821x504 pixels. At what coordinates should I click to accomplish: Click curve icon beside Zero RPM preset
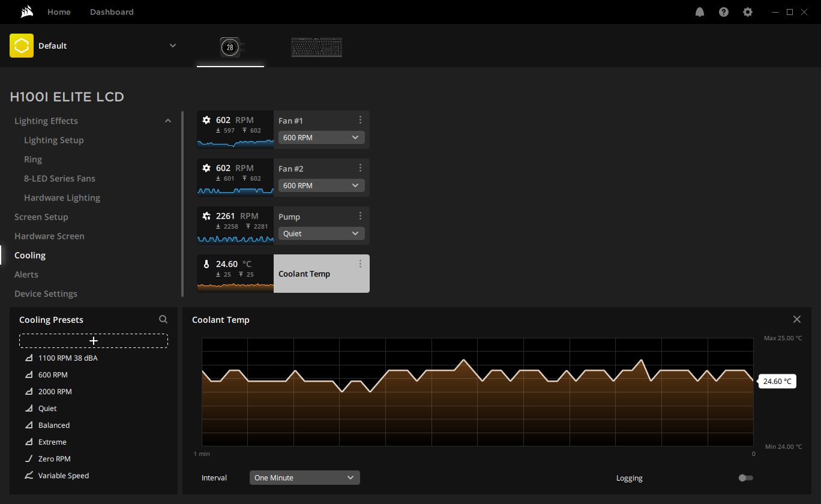click(x=29, y=458)
